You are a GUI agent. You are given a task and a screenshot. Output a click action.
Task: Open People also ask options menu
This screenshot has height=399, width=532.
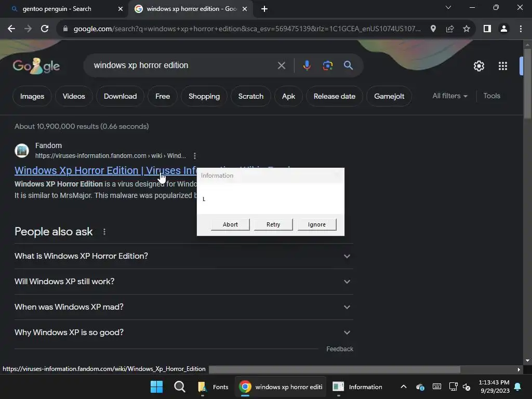point(104,232)
